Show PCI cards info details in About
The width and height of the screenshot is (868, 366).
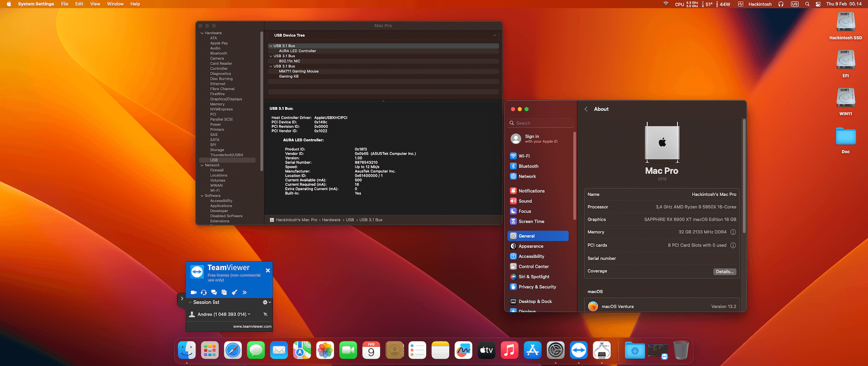[733, 245]
